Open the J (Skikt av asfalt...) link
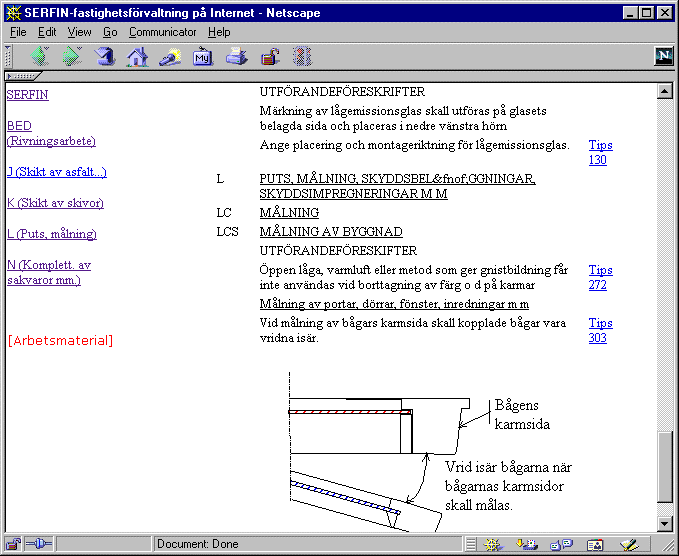Image resolution: width=679 pixels, height=556 pixels. [x=57, y=172]
